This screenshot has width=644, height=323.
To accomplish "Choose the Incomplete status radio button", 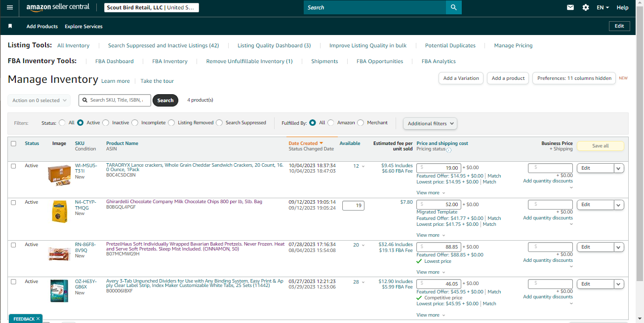I will pyautogui.click(x=135, y=123).
